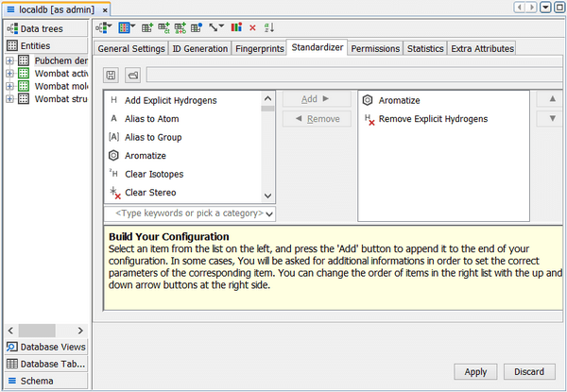
Task: Click the colored bars chart toolbar icon
Action: (x=236, y=27)
